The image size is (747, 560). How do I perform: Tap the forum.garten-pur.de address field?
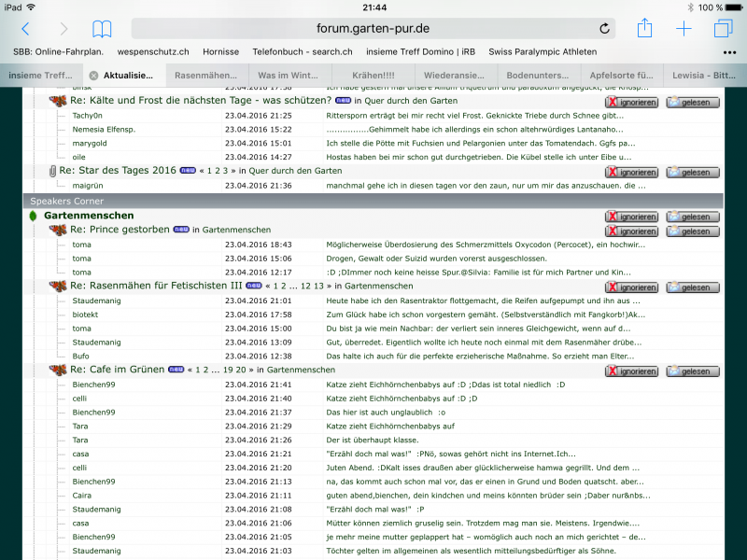click(x=372, y=29)
